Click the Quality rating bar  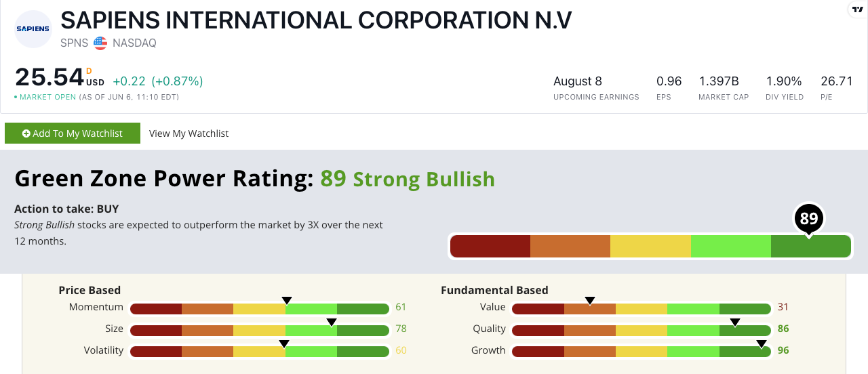(x=642, y=331)
